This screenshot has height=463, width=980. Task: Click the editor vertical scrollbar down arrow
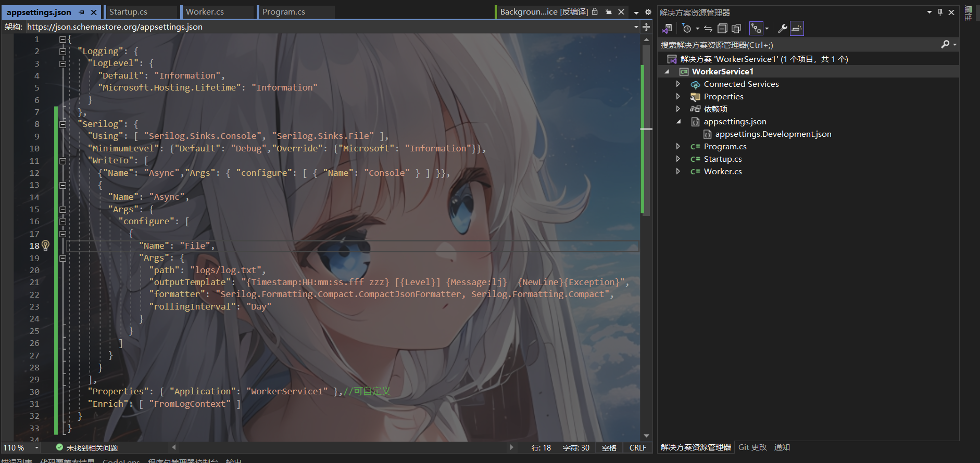point(646,436)
